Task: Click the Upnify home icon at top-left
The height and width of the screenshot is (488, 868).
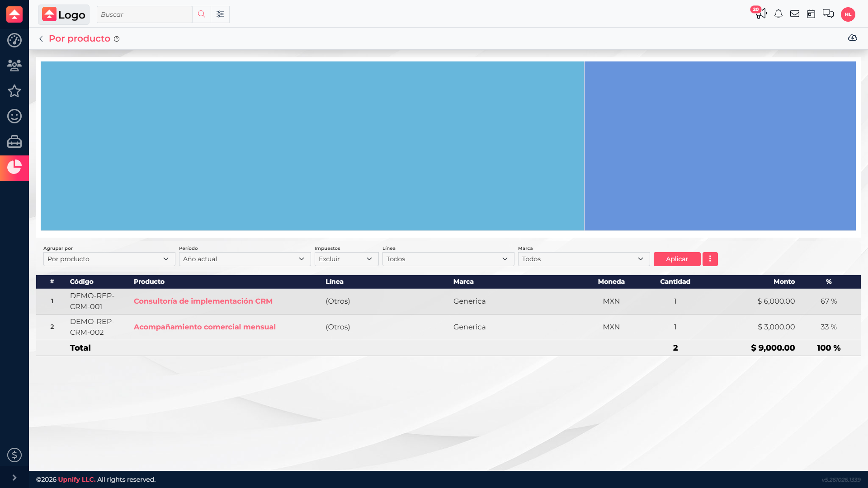Action: [14, 14]
